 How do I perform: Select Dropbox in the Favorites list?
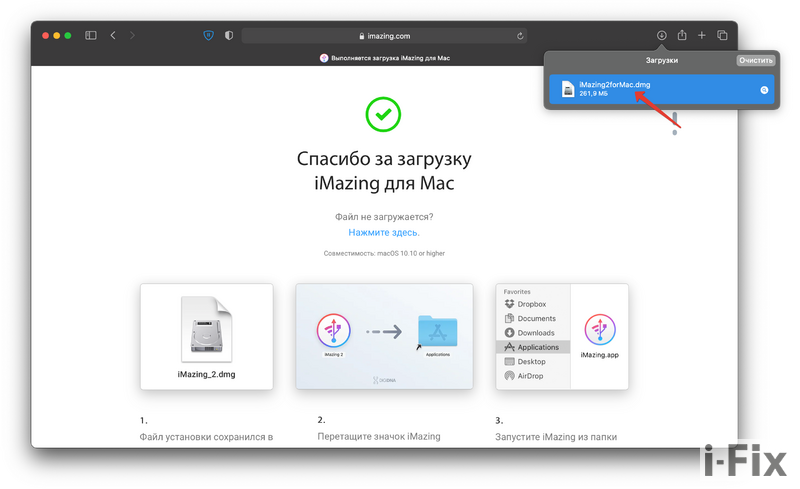531,304
